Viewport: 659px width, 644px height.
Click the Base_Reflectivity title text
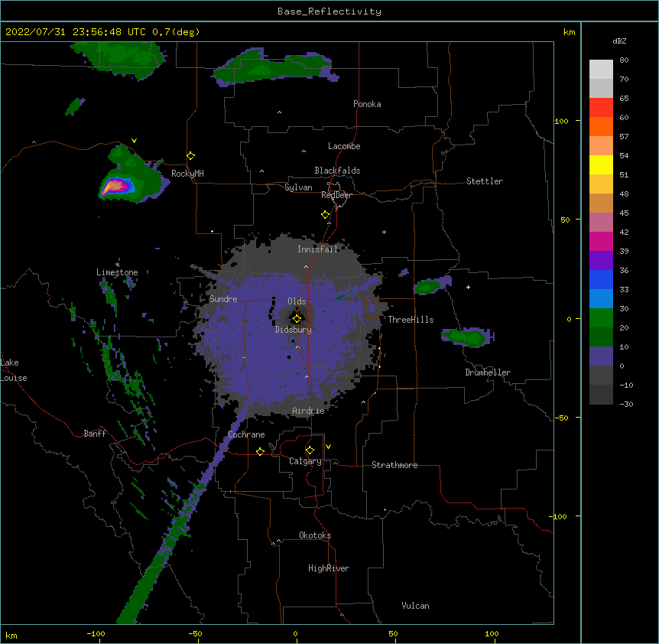[329, 11]
